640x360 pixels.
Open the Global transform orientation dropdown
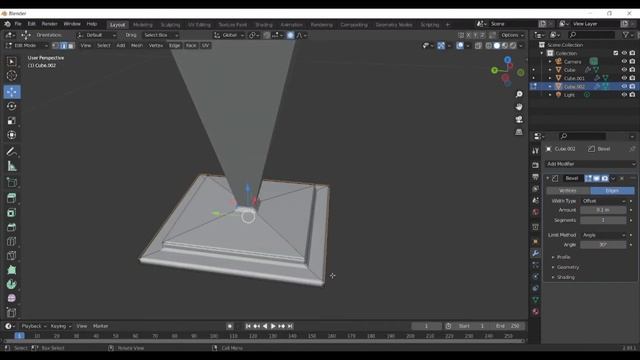click(x=229, y=36)
